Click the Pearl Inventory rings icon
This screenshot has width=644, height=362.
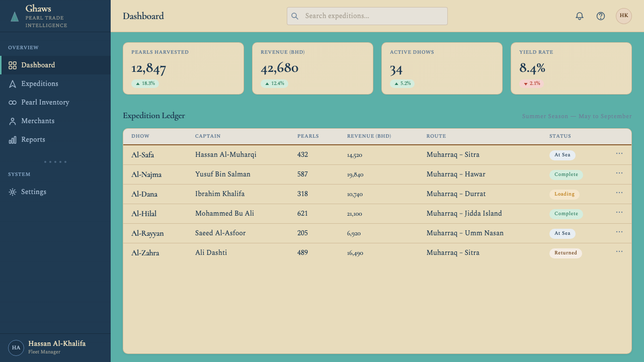click(13, 103)
